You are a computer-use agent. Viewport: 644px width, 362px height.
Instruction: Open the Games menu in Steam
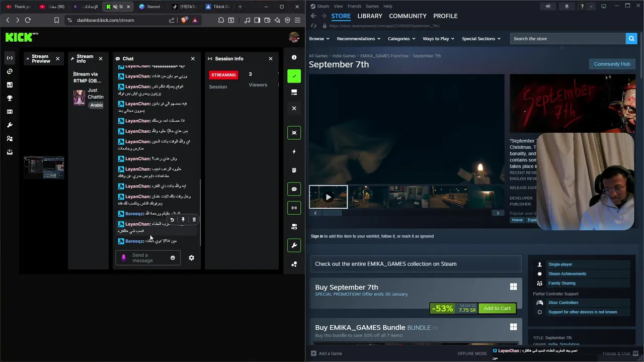pos(372,6)
